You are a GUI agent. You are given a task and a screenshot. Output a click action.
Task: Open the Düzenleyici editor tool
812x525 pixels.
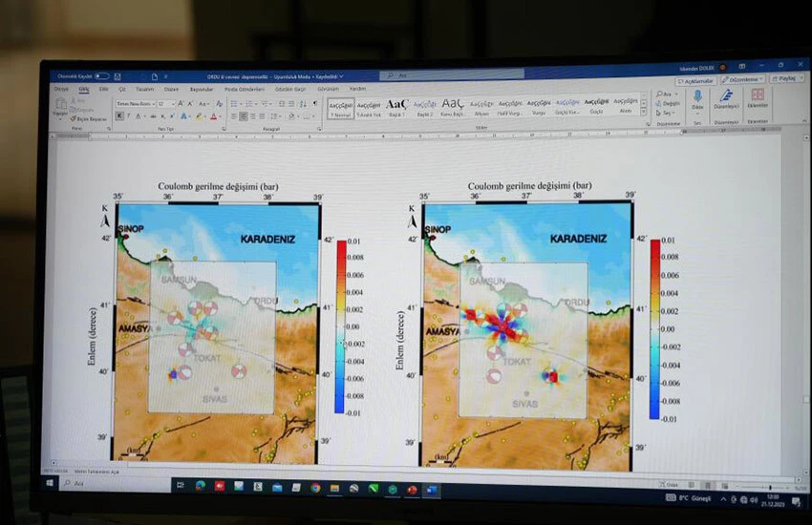[727, 98]
